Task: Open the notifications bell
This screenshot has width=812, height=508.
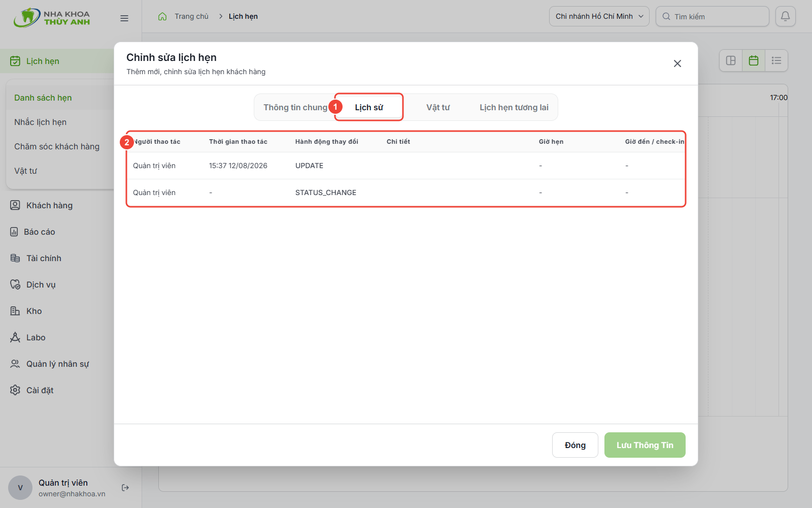Action: point(785,16)
